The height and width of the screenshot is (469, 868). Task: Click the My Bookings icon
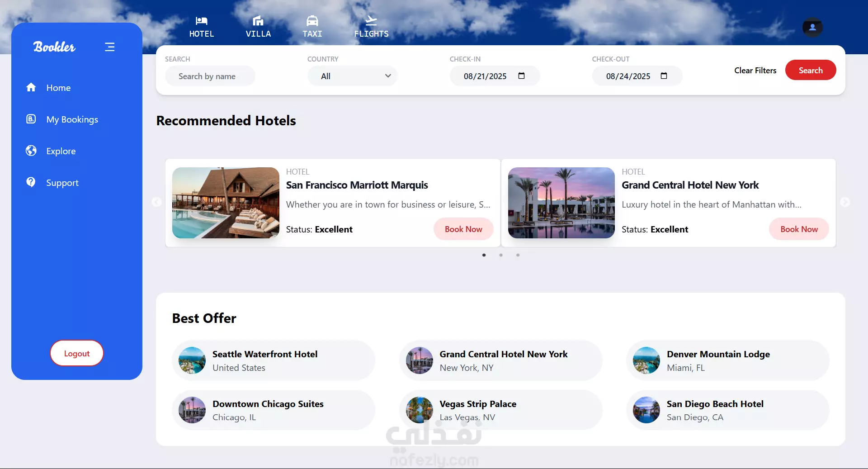(x=31, y=119)
